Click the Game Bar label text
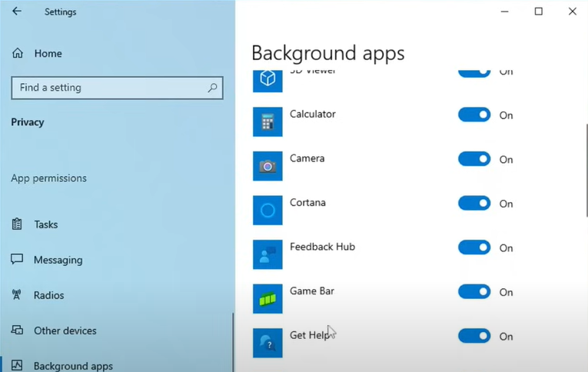This screenshot has width=588, height=372. point(312,291)
